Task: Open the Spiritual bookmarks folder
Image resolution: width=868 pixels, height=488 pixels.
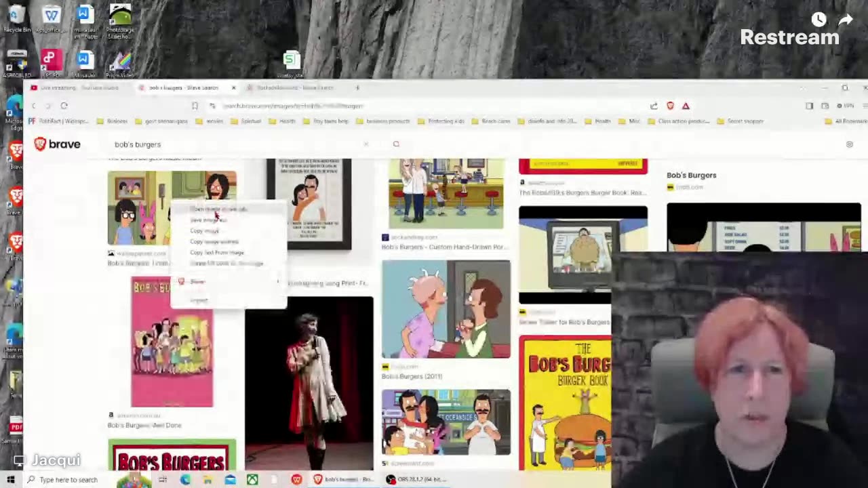Action: (245, 121)
